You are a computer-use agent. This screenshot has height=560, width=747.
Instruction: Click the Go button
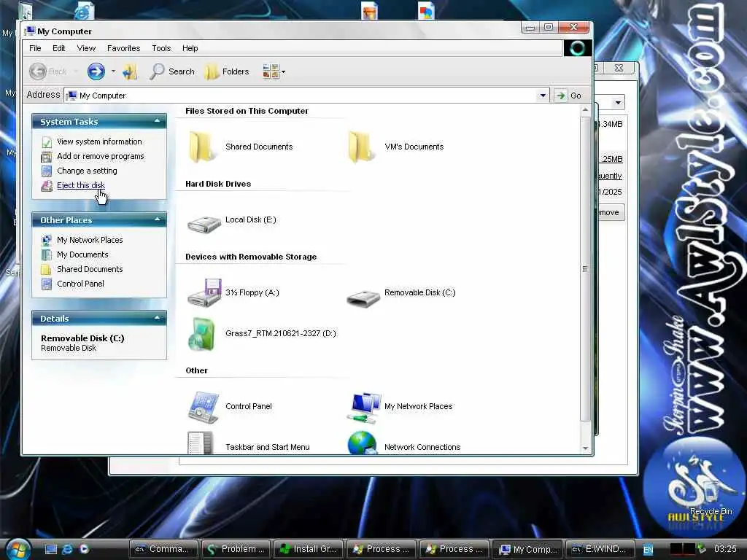click(569, 96)
